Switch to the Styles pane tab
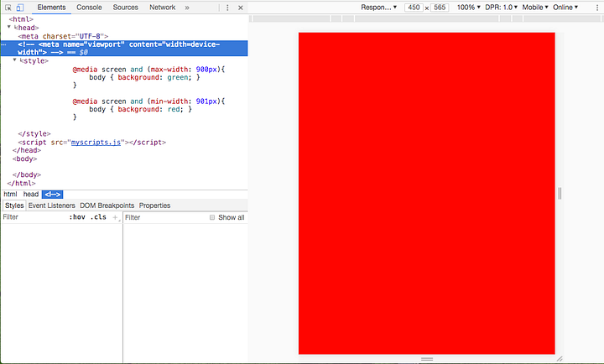 click(14, 205)
